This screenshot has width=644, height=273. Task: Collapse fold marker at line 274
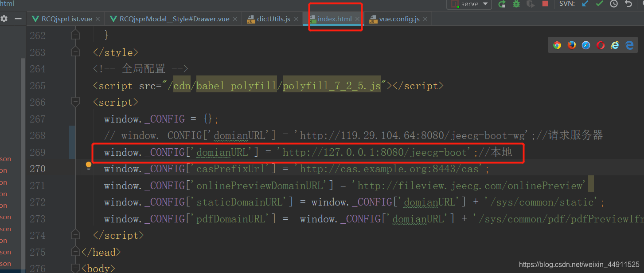[75, 235]
